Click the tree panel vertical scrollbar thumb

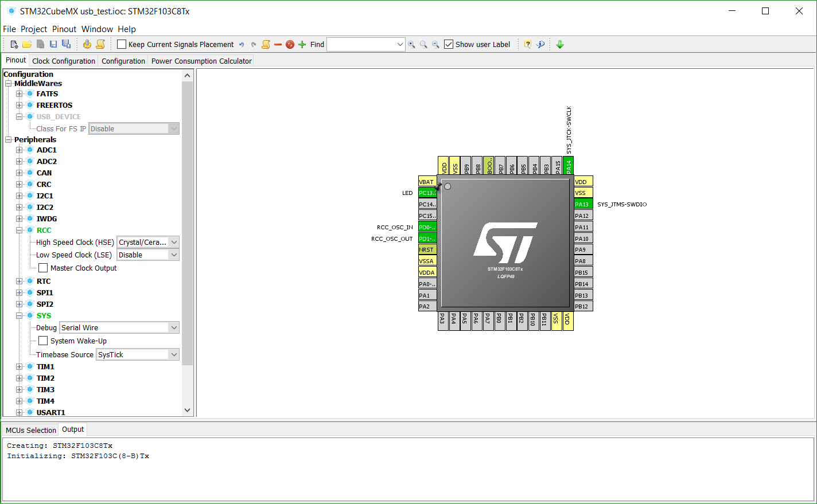click(187, 222)
